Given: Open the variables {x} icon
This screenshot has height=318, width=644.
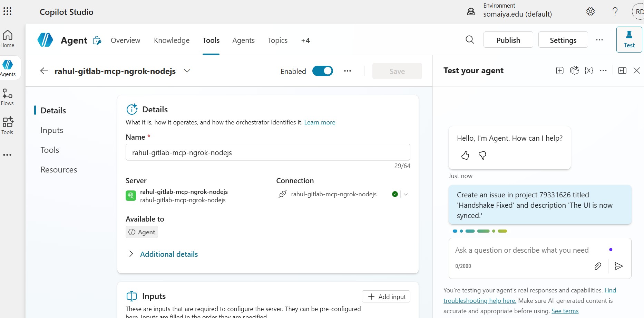Looking at the screenshot, I should pos(589,71).
